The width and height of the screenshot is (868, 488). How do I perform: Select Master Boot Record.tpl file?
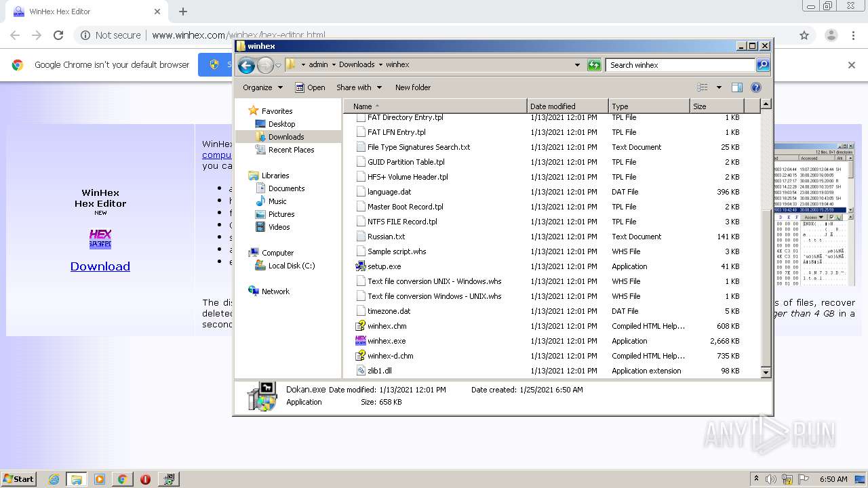tap(405, 207)
